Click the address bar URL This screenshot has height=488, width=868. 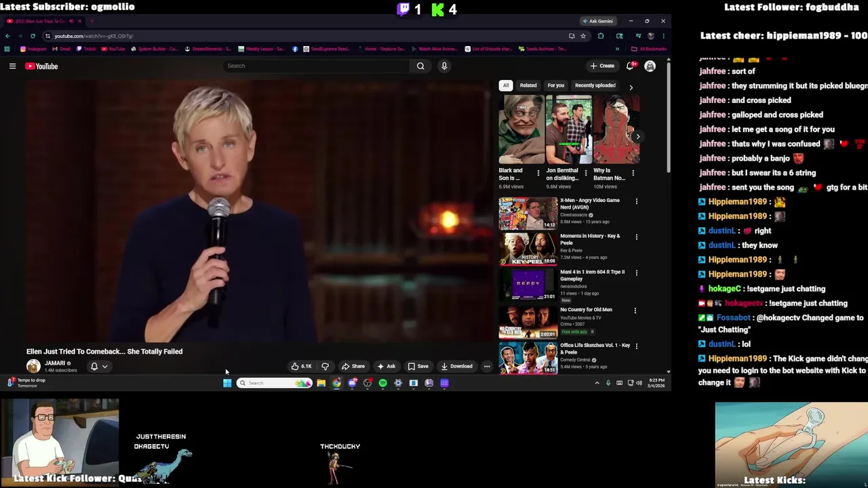point(94,36)
